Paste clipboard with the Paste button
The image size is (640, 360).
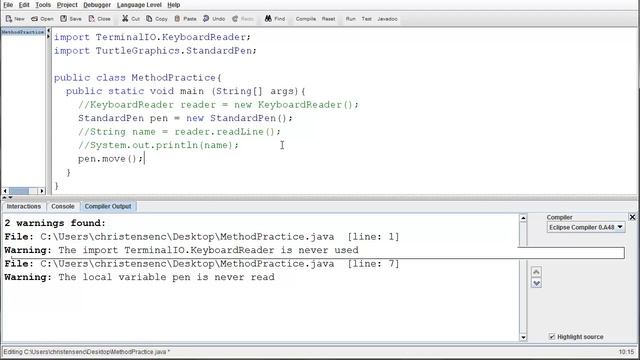pos(185,19)
